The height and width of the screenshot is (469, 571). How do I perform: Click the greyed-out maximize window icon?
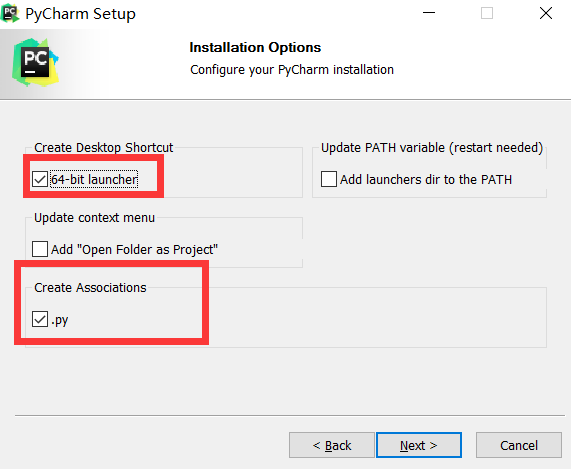487,13
